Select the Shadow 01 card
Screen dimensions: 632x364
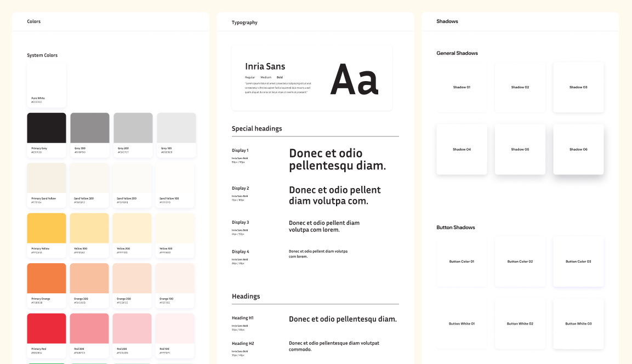462,87
